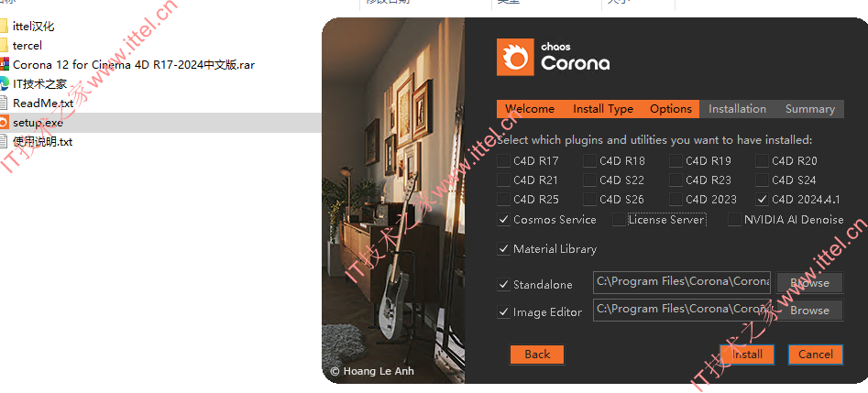
Task: Browse for the Standalone install path
Action: point(809,282)
